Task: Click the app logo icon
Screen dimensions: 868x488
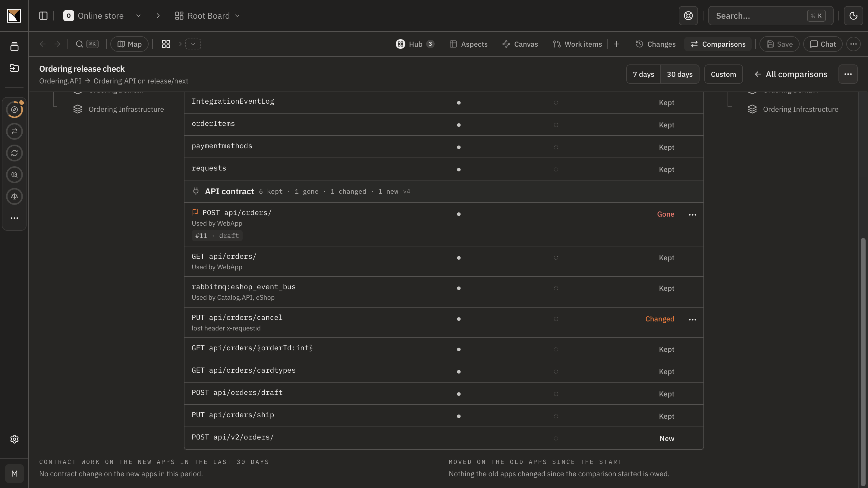Action: click(x=14, y=15)
